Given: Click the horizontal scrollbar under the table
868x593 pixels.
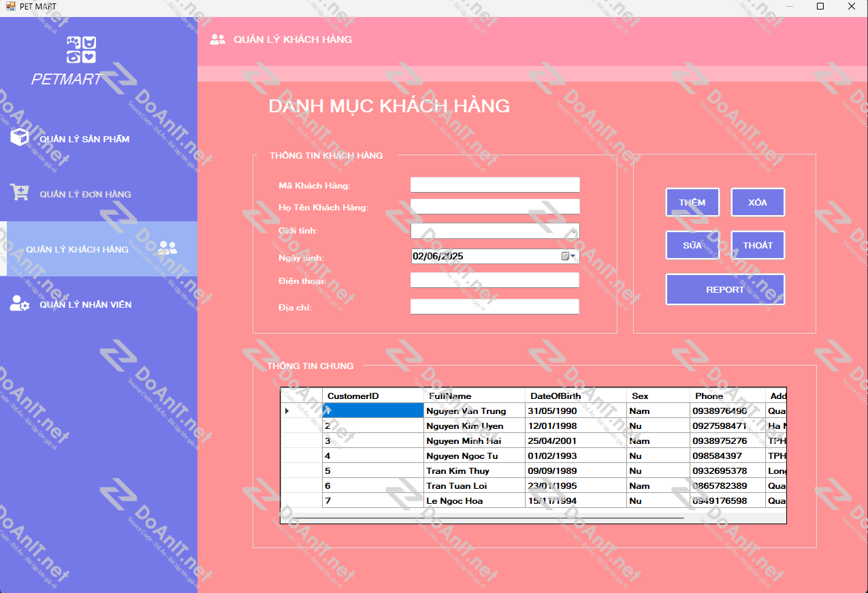Looking at the screenshot, I should (x=483, y=518).
